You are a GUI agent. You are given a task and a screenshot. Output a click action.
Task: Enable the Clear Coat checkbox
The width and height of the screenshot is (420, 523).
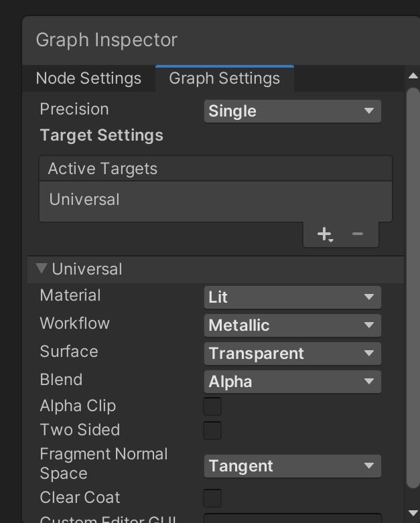[212, 498]
